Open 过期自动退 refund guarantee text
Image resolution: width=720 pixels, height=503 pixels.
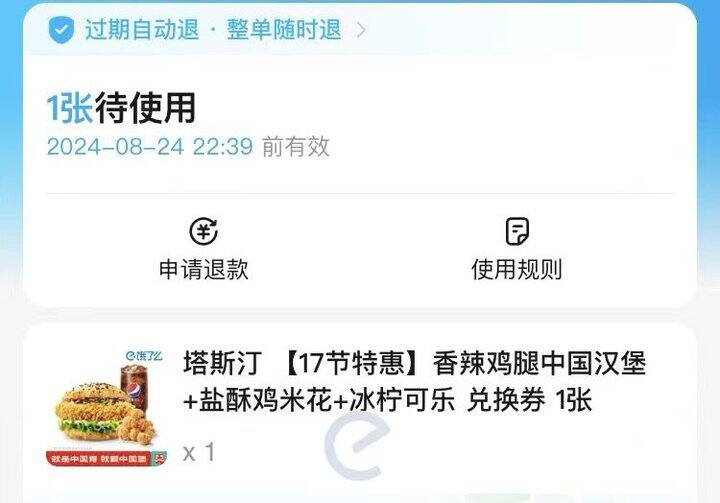[x=142, y=30]
